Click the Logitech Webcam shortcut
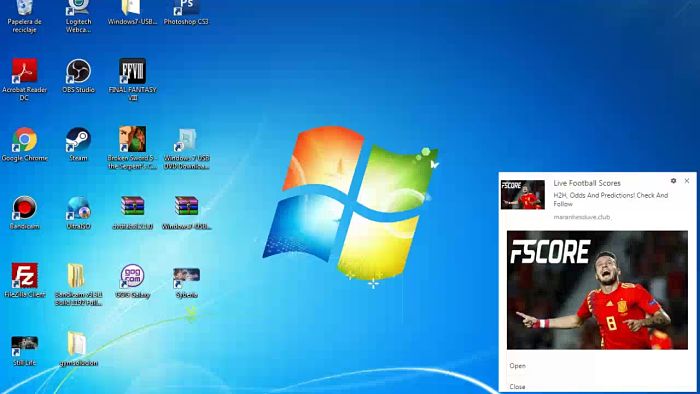 [78, 17]
